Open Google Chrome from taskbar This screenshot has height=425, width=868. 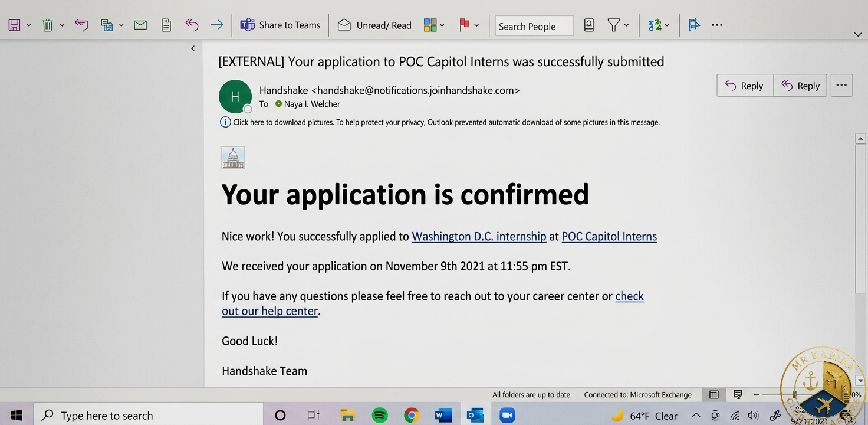412,415
